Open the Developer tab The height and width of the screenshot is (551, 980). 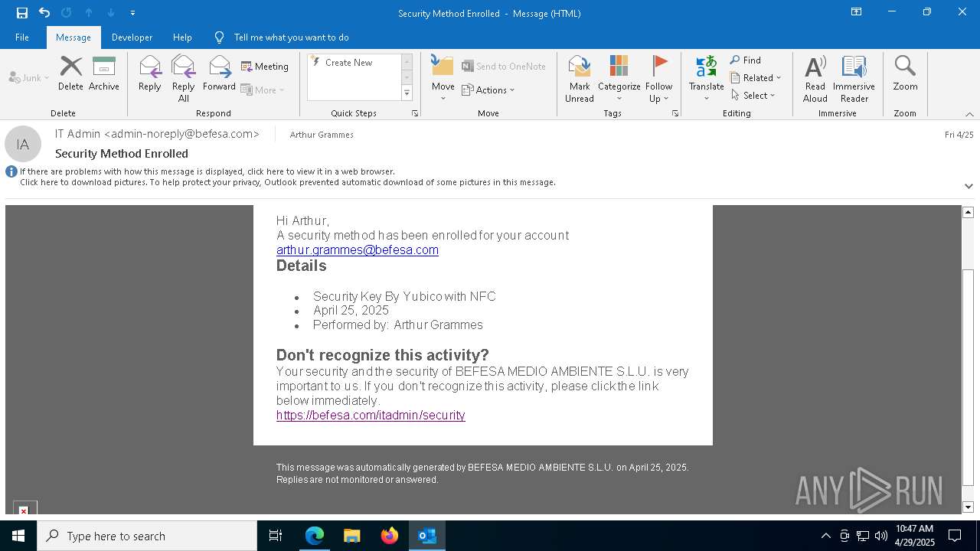132,37
